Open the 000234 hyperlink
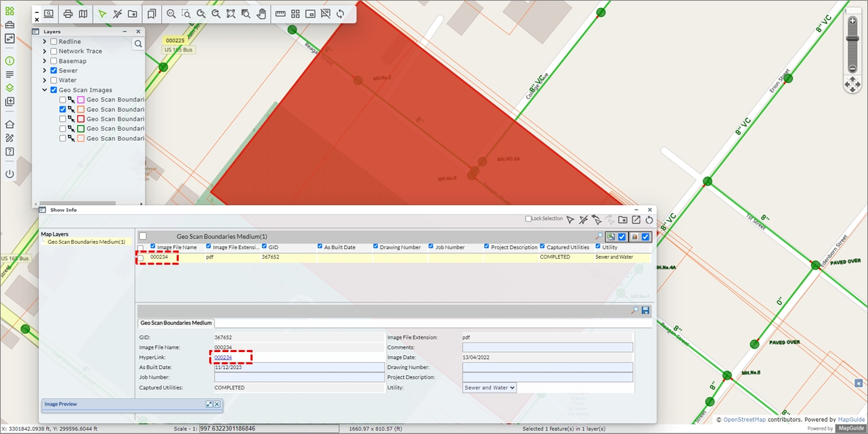The height and width of the screenshot is (434, 868). point(223,357)
